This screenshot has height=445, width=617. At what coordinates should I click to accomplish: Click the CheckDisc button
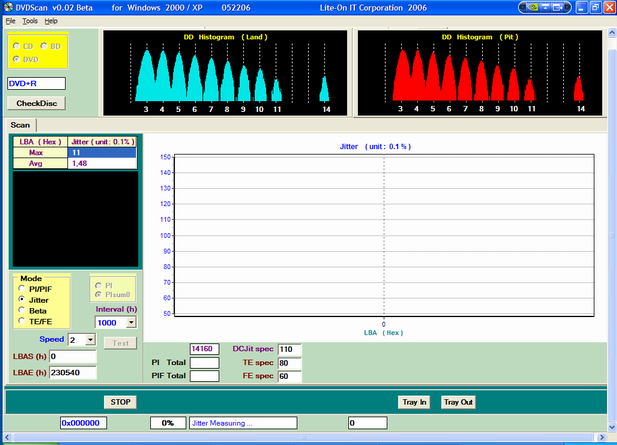[x=37, y=103]
